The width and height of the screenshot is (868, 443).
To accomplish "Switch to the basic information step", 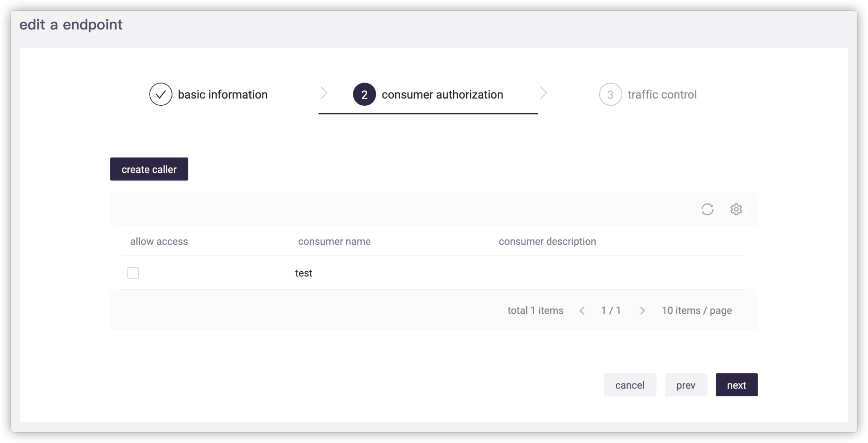I will click(x=222, y=94).
